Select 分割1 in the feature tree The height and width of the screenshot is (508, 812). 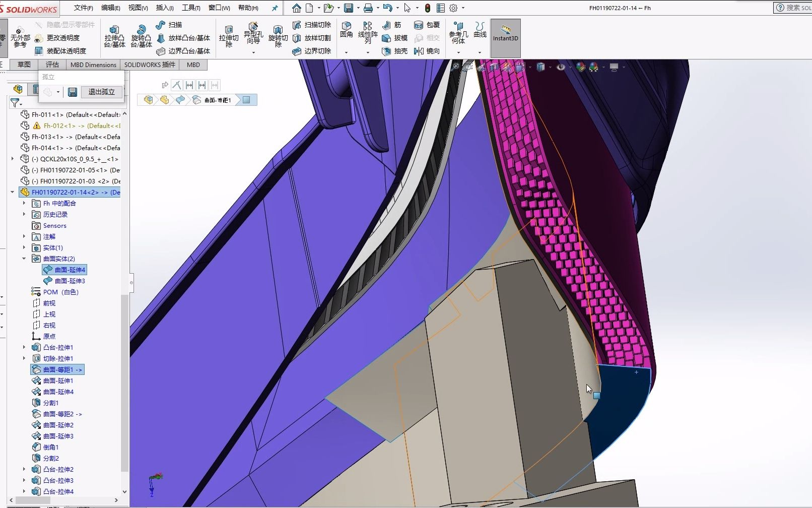coord(45,403)
